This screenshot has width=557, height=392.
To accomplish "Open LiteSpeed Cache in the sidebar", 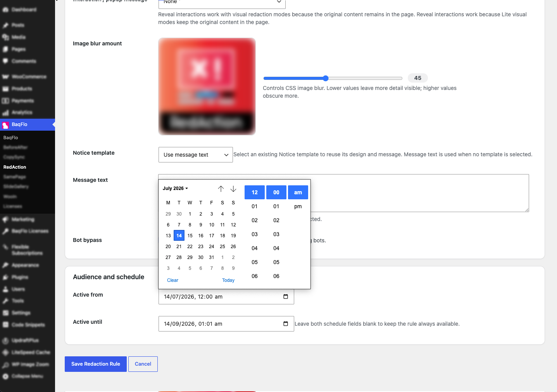I will coord(31,352).
